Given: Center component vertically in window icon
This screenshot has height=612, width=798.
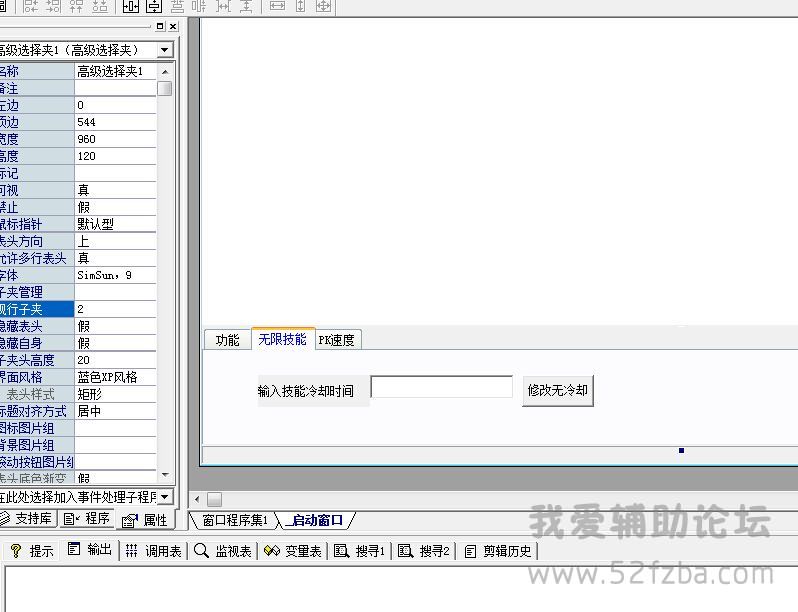Looking at the screenshot, I should [154, 6].
